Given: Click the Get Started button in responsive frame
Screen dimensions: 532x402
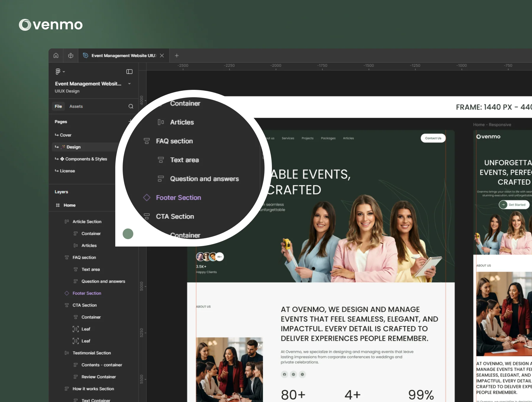Looking at the screenshot, I should (514, 205).
